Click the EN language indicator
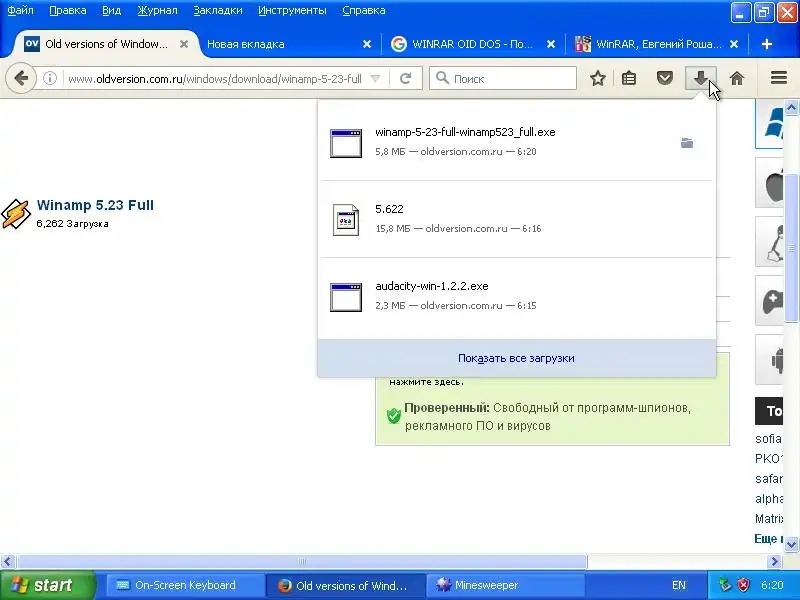The height and width of the screenshot is (600, 800). (x=679, y=585)
